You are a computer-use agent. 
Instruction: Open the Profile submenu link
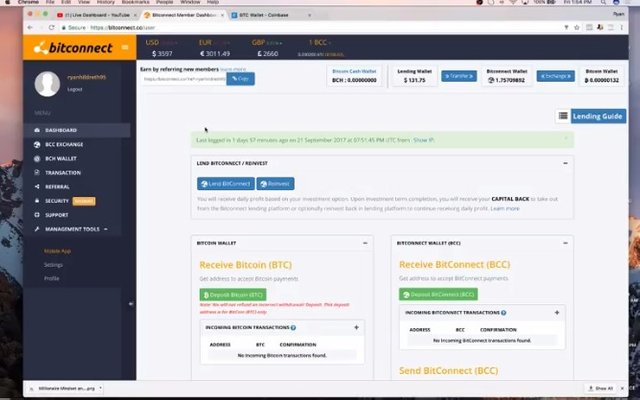click(x=51, y=278)
